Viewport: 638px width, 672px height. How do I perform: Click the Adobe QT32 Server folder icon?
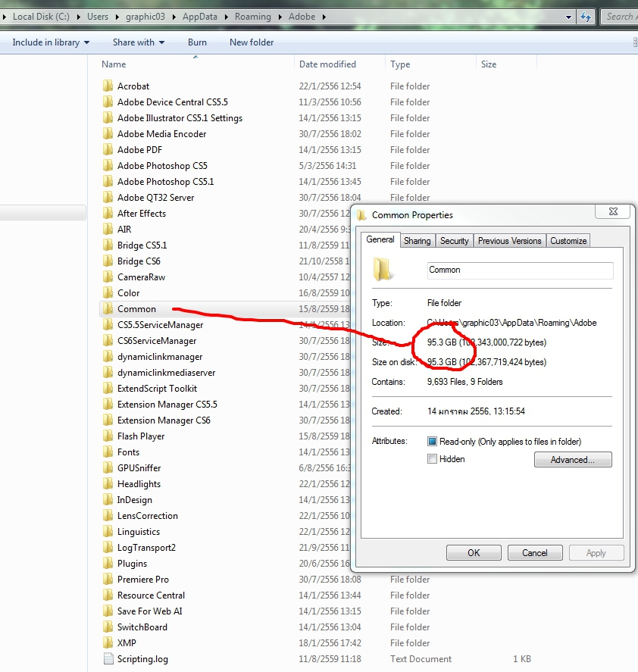point(108,197)
